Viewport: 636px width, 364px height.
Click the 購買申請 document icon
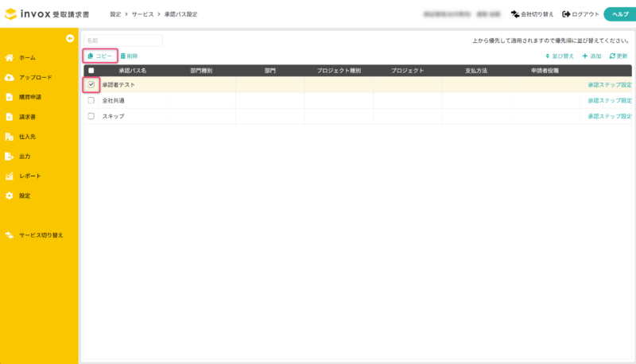10,97
